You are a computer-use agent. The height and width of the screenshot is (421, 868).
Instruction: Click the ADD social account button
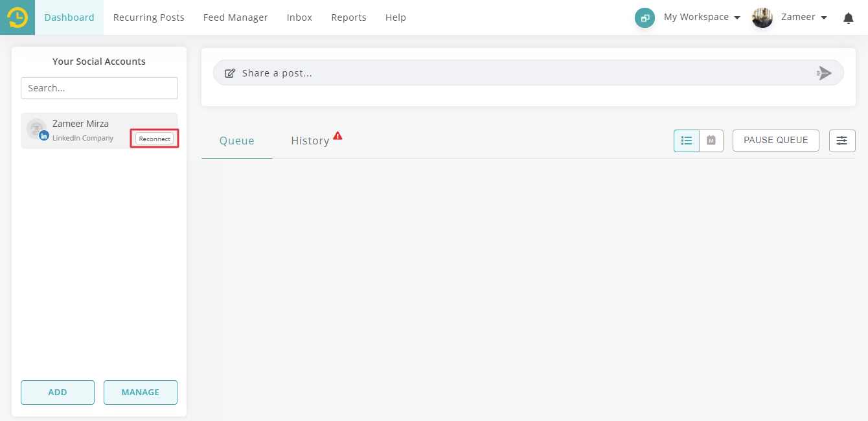point(58,392)
